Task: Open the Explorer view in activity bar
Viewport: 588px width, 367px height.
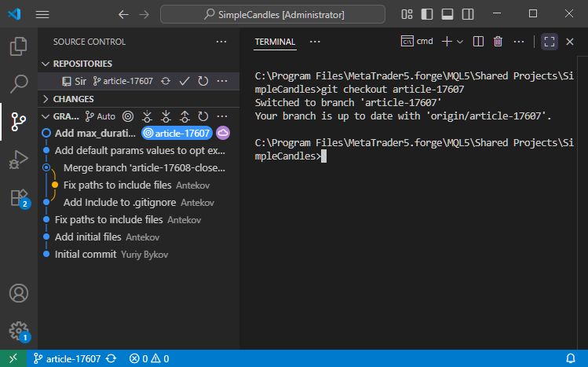Action: [x=18, y=46]
